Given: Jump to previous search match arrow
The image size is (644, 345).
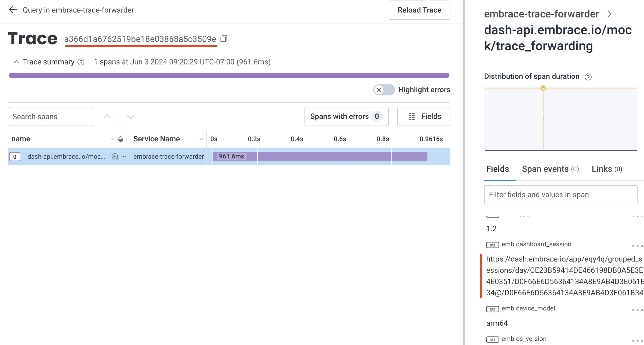Looking at the screenshot, I should point(107,116).
